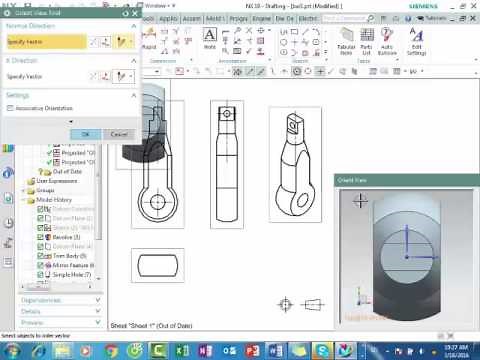480x360 pixels.
Task: Open PowerPoint from the taskbar
Action: (252, 351)
